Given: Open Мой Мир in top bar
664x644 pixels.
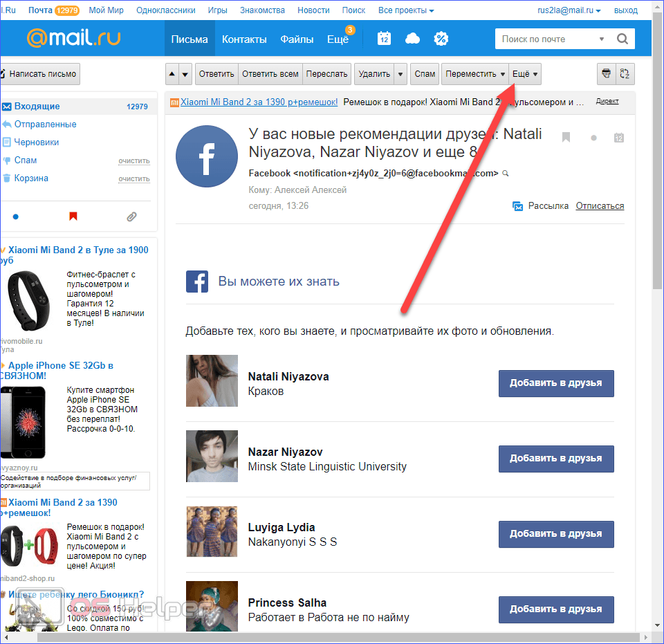Looking at the screenshot, I should [107, 10].
